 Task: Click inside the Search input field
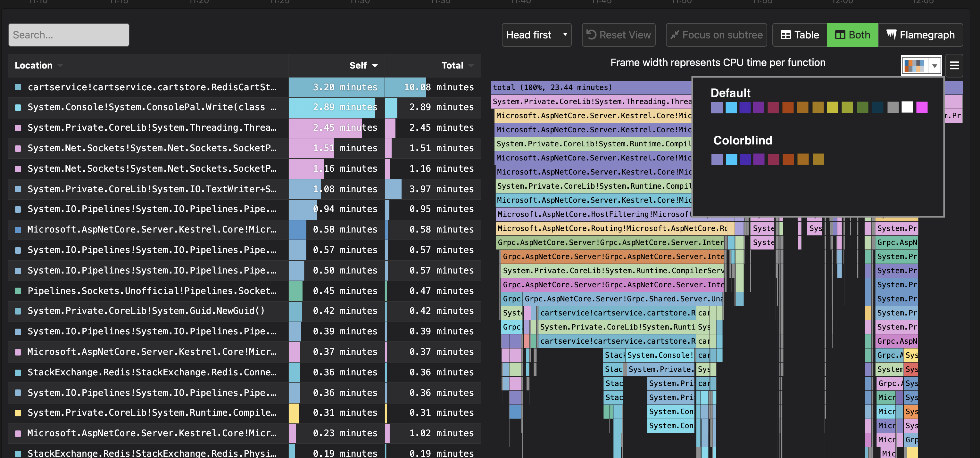pos(69,35)
